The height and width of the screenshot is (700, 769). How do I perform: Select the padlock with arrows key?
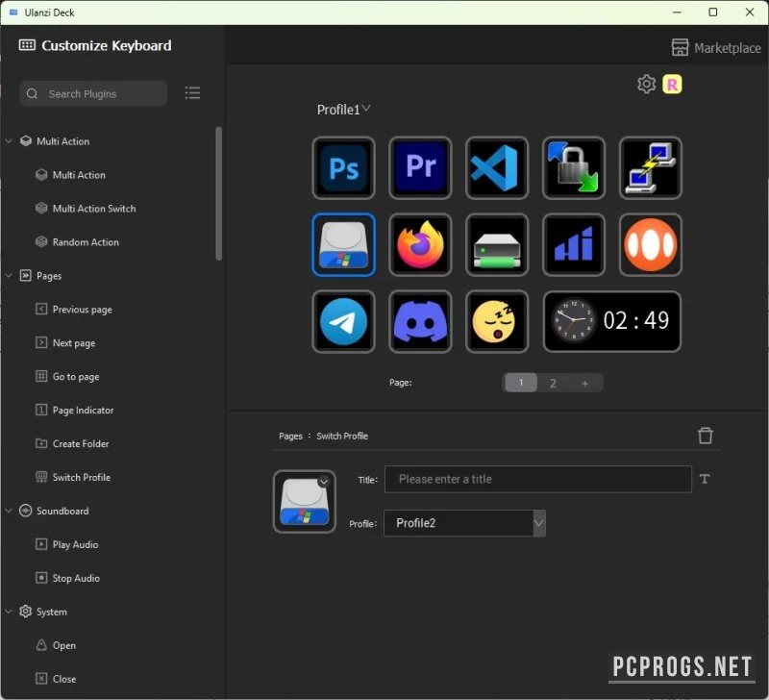point(574,167)
